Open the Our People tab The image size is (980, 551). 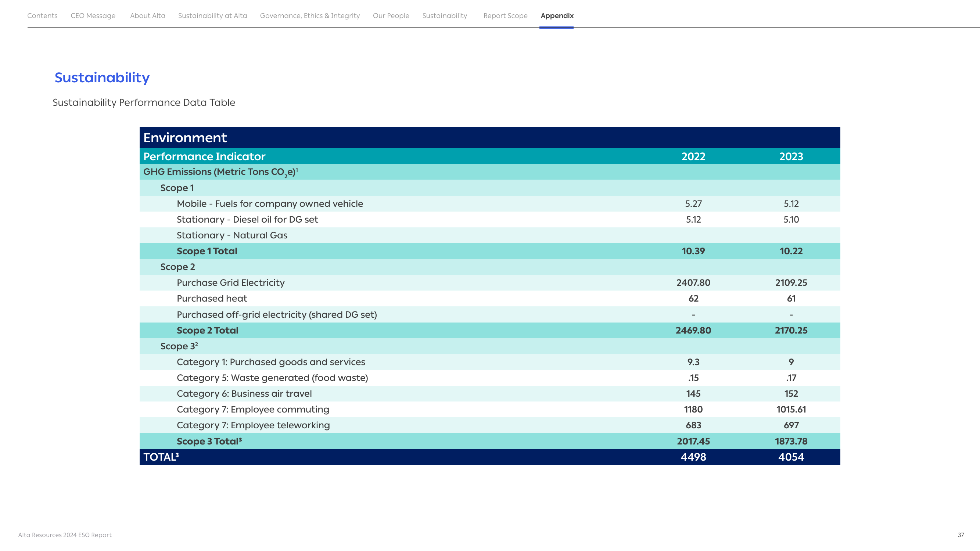click(x=391, y=15)
